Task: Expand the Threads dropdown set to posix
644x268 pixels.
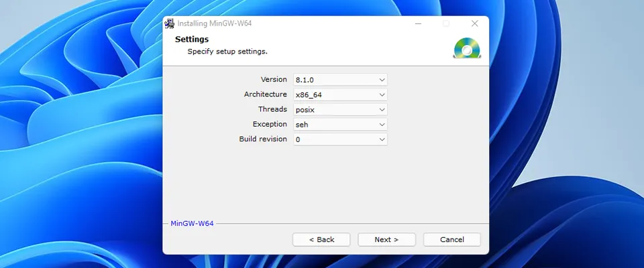Action: click(340, 110)
